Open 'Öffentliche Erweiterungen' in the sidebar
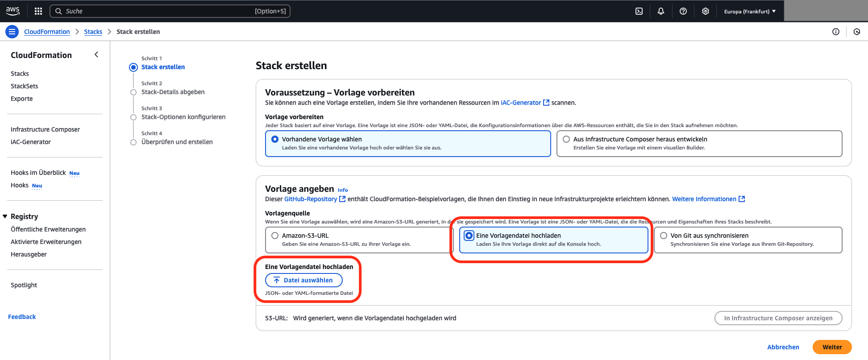868x360 pixels. coord(48,229)
